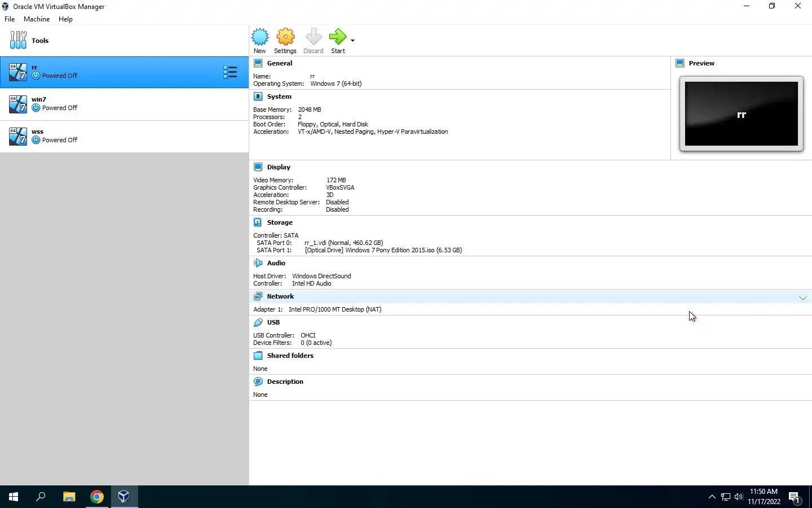Click the wss machine OS icon

18,136
